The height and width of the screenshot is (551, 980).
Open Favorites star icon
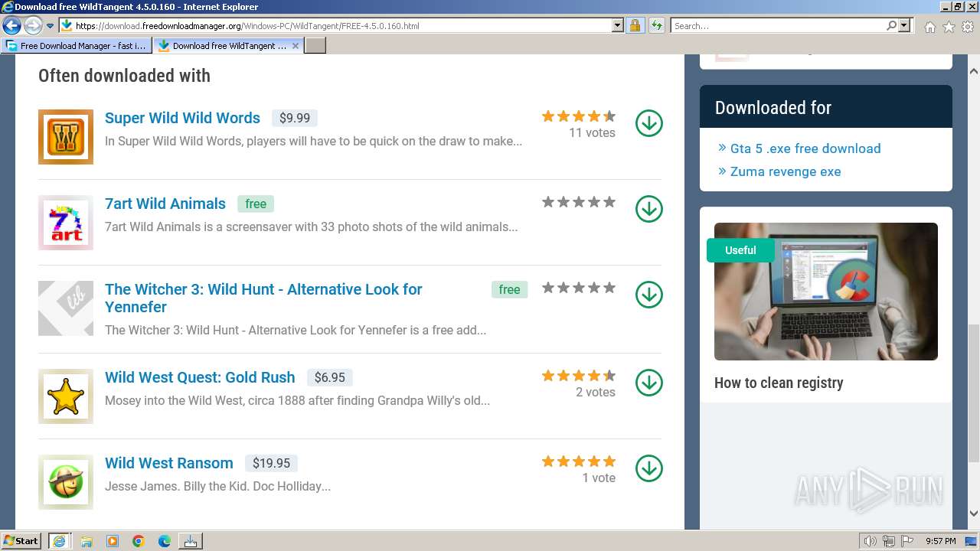click(x=949, y=27)
